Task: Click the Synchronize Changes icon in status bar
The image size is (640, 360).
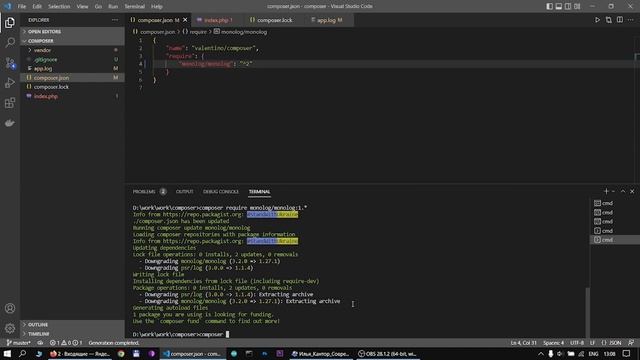Action: point(40,343)
